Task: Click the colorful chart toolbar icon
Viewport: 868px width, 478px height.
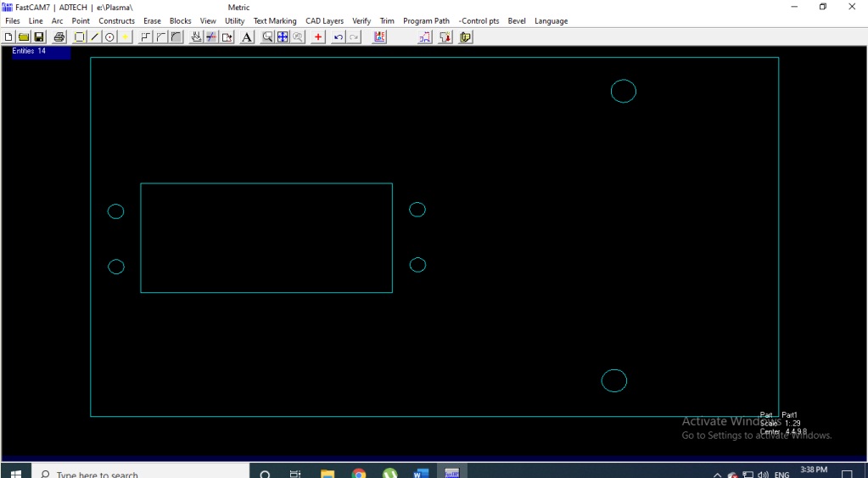Action: click(379, 37)
